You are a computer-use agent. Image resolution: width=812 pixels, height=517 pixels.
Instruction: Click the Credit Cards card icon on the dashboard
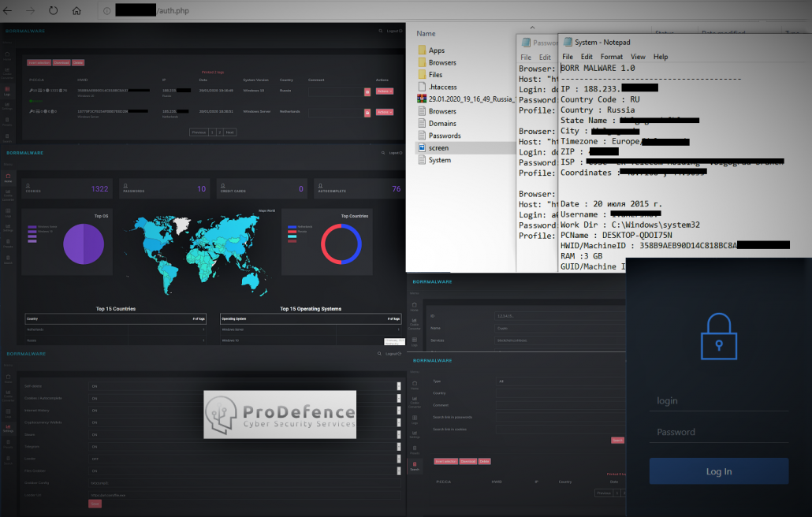tap(223, 185)
